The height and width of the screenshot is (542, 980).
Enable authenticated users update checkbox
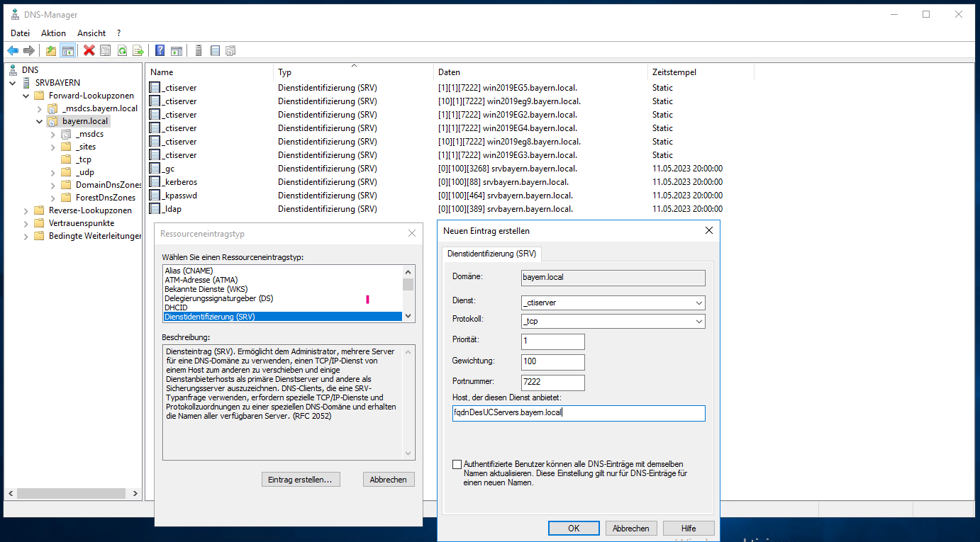(457, 464)
